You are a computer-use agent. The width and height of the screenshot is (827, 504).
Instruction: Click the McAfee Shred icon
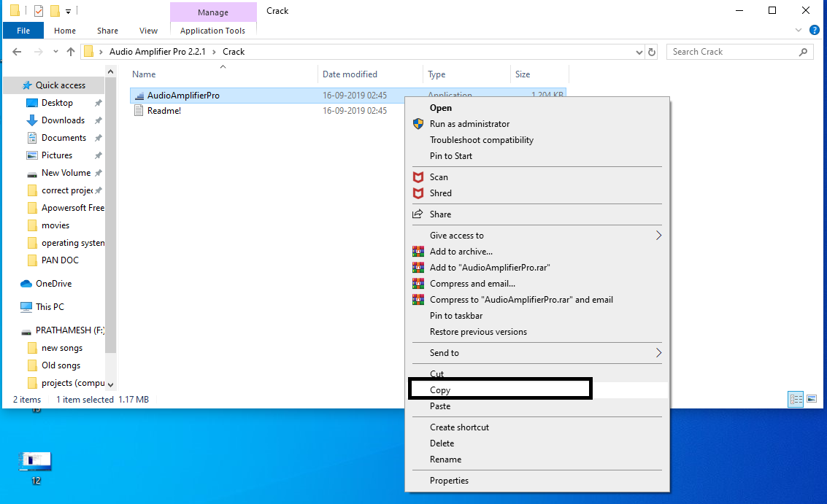point(418,193)
